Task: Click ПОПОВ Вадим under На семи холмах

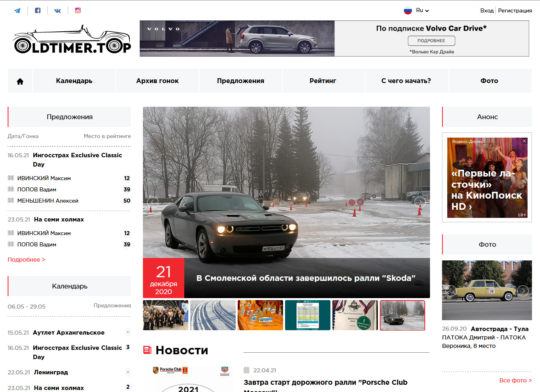Action: pyautogui.click(x=37, y=244)
